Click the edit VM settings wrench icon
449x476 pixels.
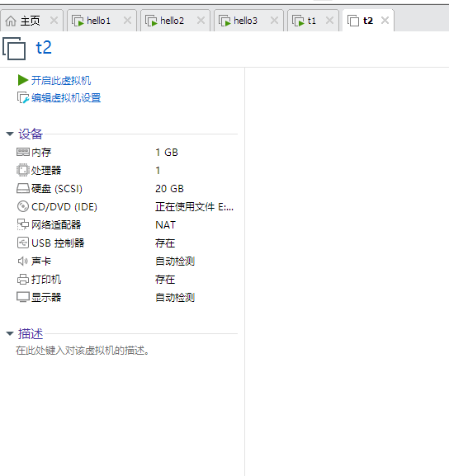point(23,97)
